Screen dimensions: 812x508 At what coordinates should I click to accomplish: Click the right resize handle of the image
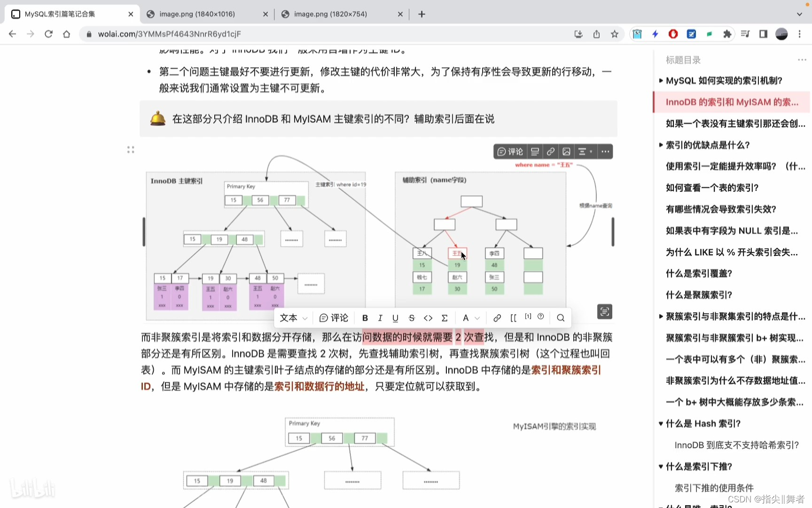[x=613, y=231]
